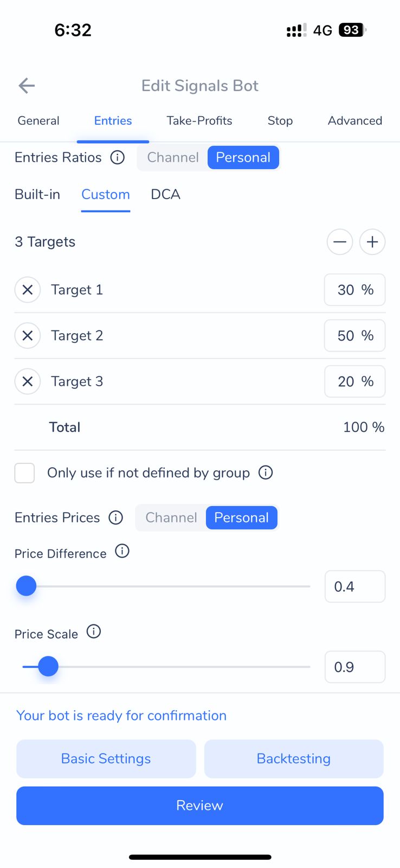Click the Price Scale slider handle

[x=48, y=666]
